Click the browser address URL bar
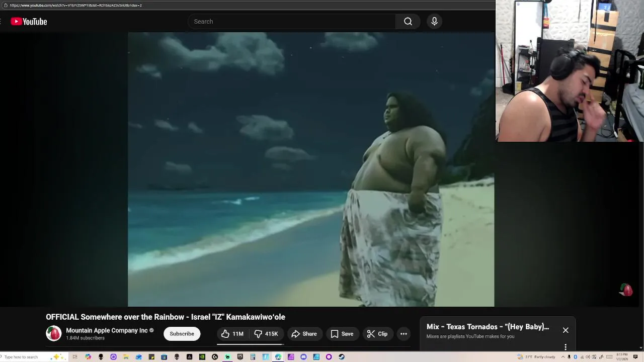 point(247,5)
